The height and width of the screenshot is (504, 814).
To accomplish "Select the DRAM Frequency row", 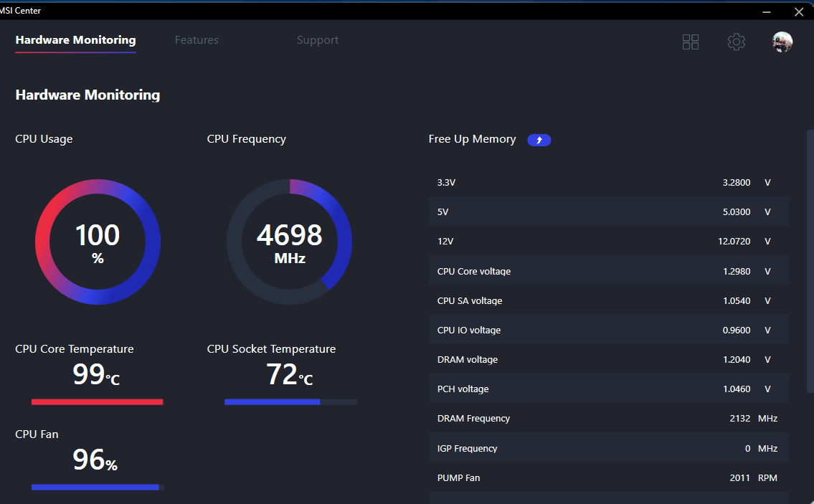I will click(608, 418).
